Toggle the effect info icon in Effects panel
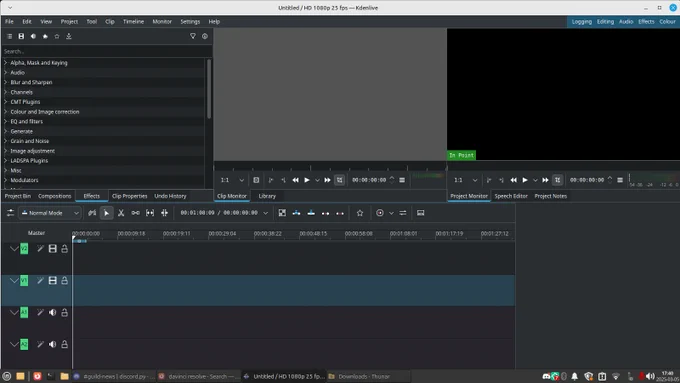The height and width of the screenshot is (383, 680). click(205, 36)
